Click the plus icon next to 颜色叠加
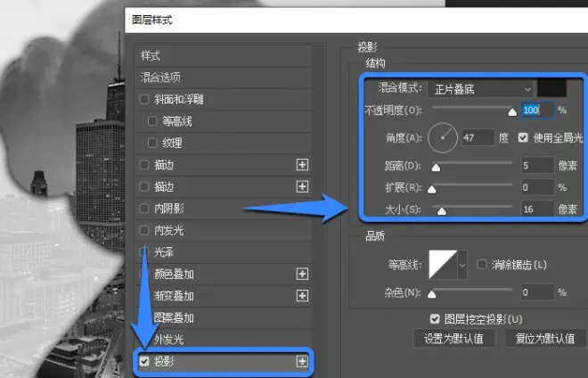Viewport: 588px width, 378px height. tap(302, 274)
